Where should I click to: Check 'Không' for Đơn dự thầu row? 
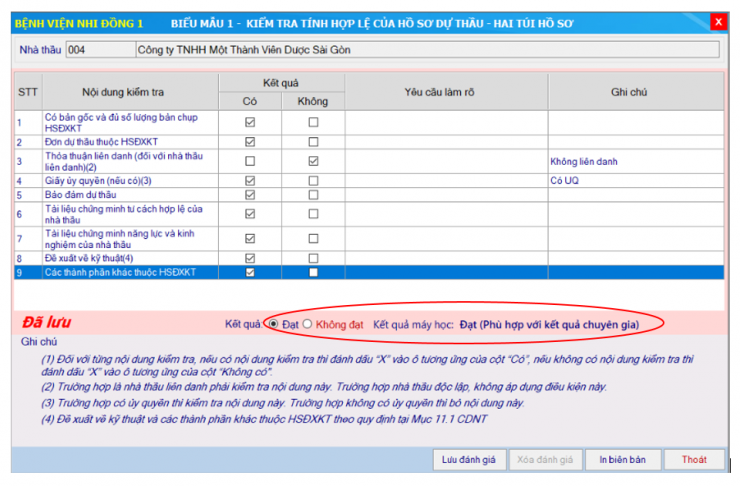click(x=314, y=141)
